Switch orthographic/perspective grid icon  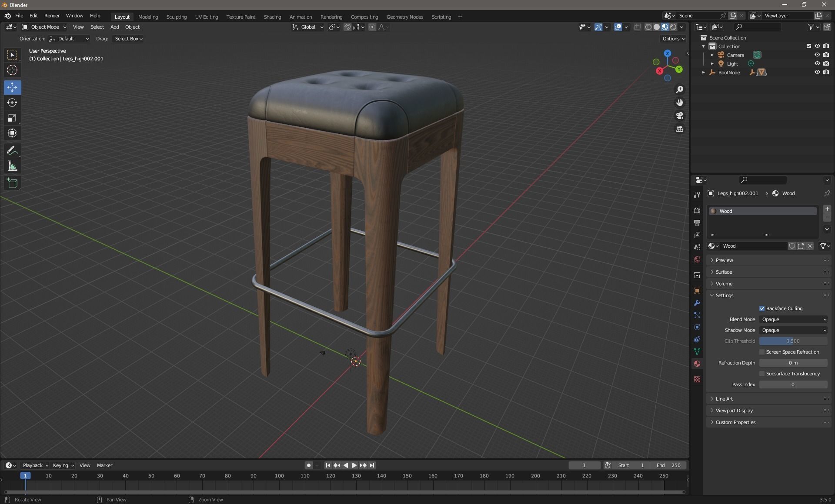tap(679, 129)
